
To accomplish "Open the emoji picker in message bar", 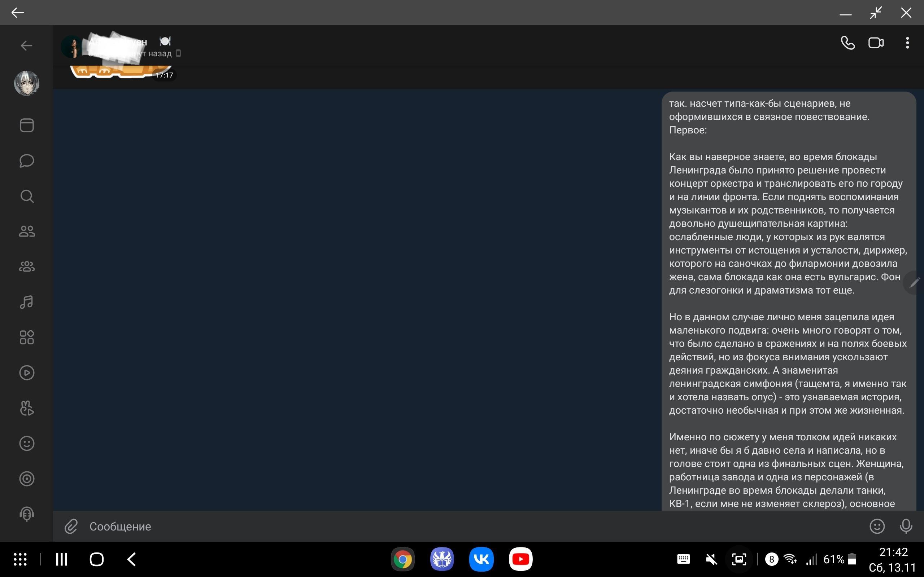I will point(877,526).
